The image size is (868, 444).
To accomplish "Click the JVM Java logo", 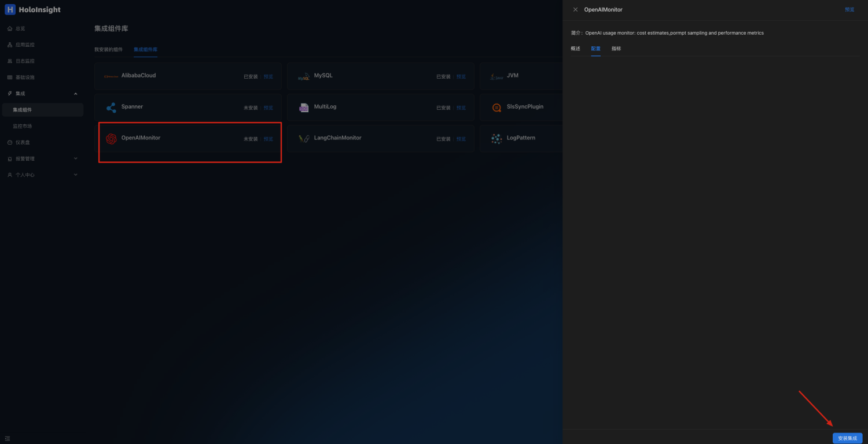I will click(496, 76).
